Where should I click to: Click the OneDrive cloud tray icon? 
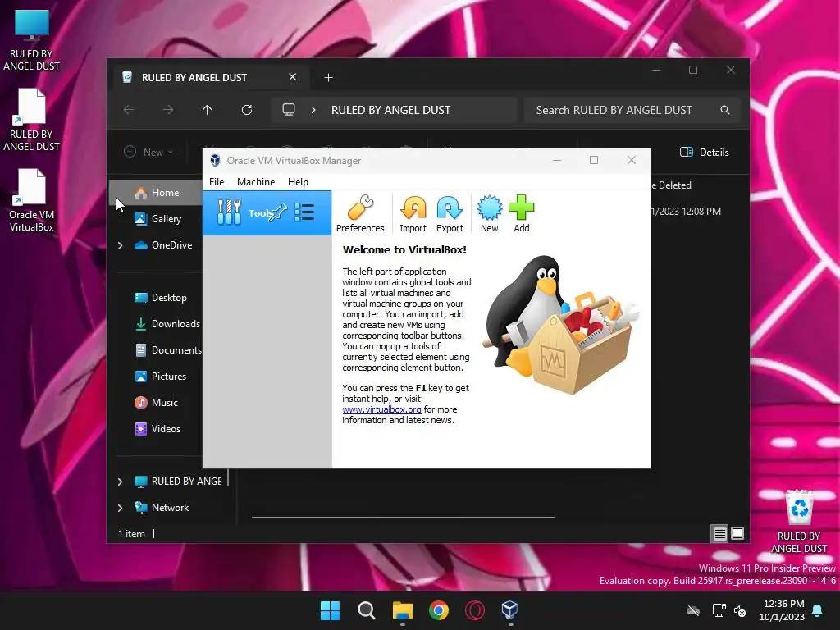click(x=693, y=610)
